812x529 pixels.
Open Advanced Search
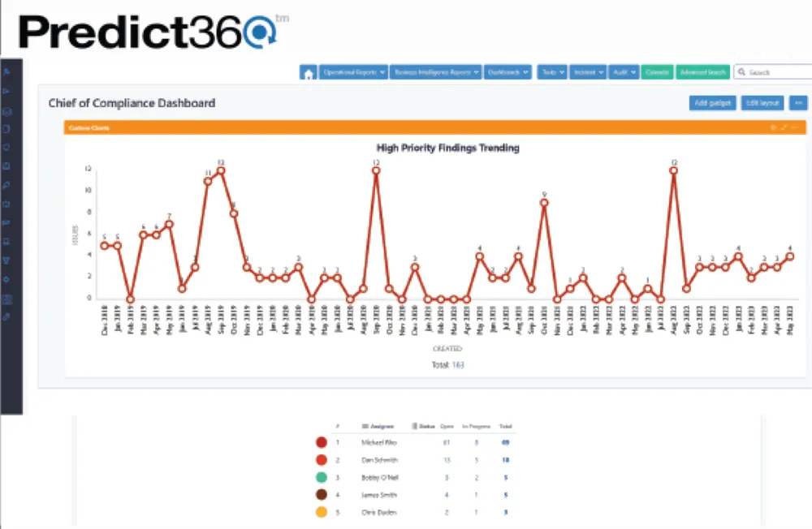(x=702, y=72)
